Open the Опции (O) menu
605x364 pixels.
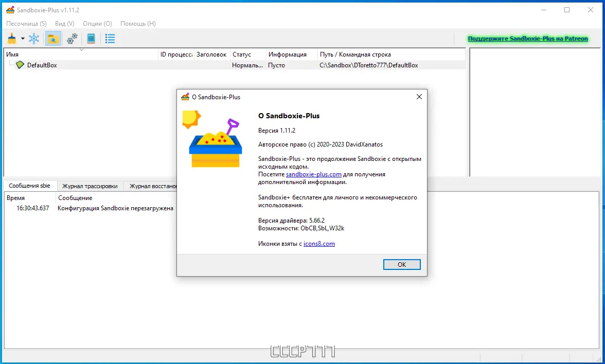click(x=97, y=24)
